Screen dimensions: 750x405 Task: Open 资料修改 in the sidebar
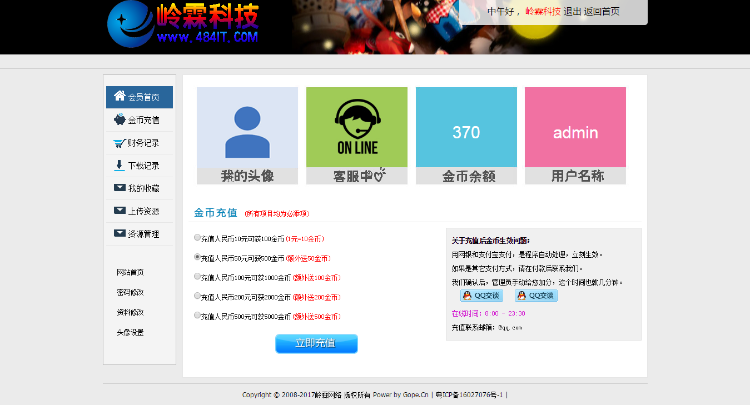coord(130,313)
